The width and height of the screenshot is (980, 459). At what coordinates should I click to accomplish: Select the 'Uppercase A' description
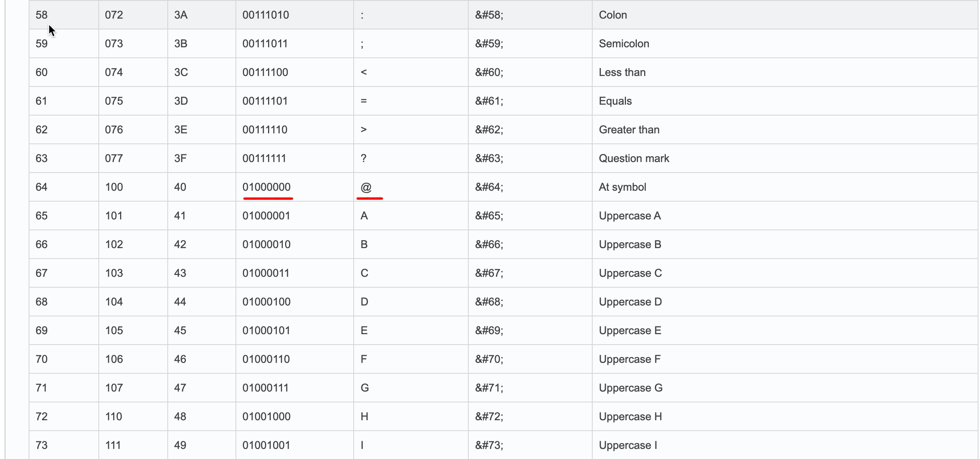click(630, 216)
